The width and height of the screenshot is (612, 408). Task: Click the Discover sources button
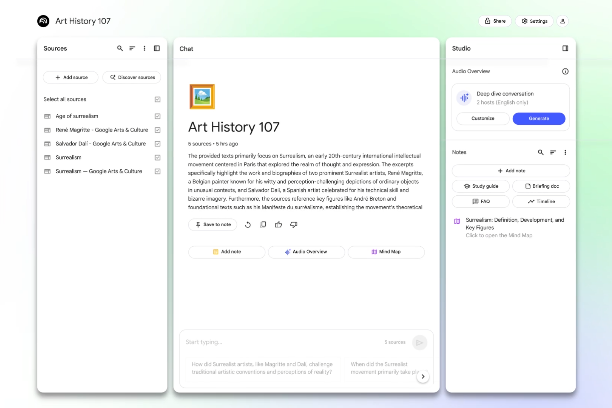tap(131, 77)
